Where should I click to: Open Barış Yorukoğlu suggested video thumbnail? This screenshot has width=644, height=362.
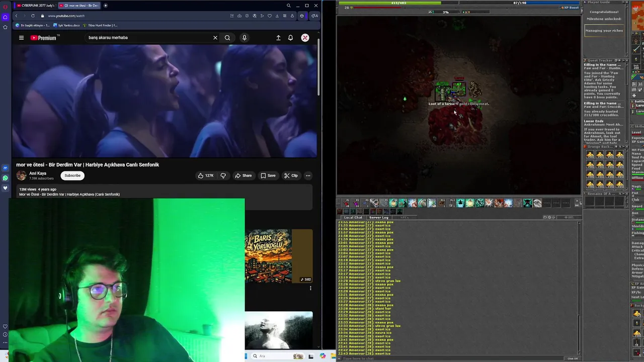click(278, 256)
